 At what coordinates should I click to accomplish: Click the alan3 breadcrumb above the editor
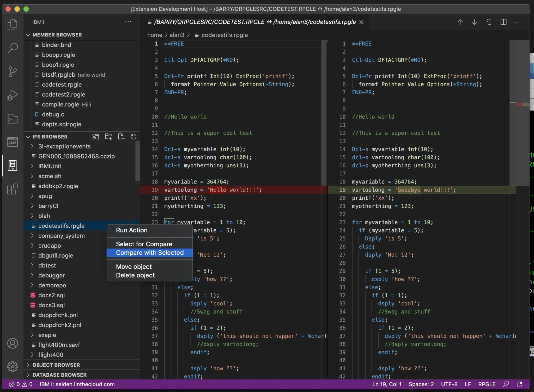click(177, 35)
